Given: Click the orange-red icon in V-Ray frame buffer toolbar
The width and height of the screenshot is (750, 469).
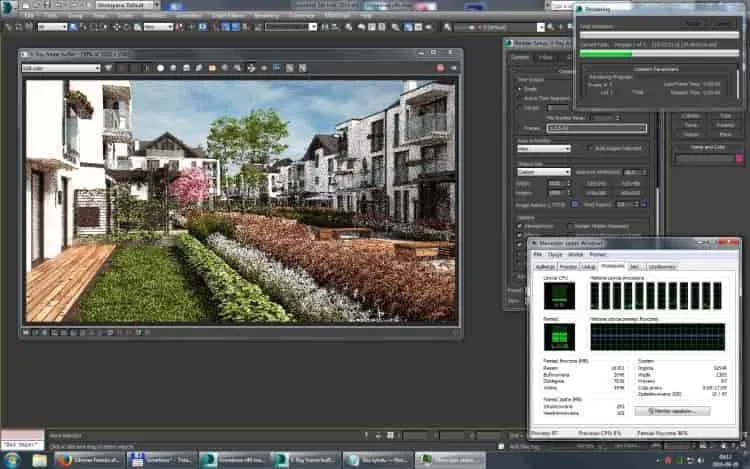Looking at the screenshot, I should 212,68.
